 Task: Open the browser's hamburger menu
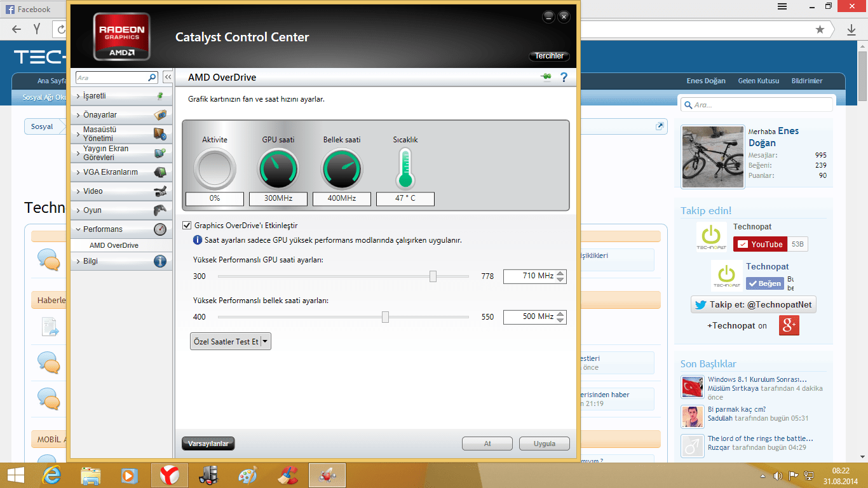pyautogui.click(x=783, y=6)
